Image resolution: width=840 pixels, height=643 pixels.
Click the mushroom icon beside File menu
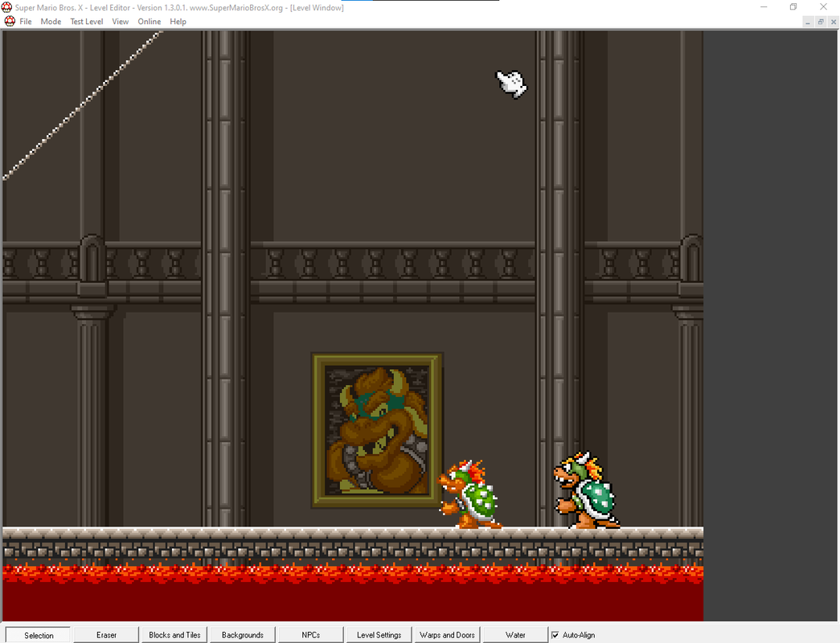[10, 22]
